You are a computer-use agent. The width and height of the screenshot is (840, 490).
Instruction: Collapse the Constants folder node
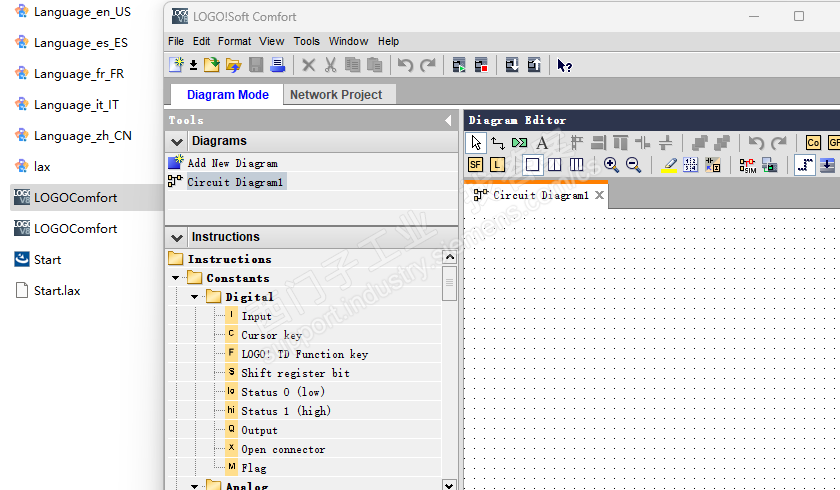coord(176,278)
